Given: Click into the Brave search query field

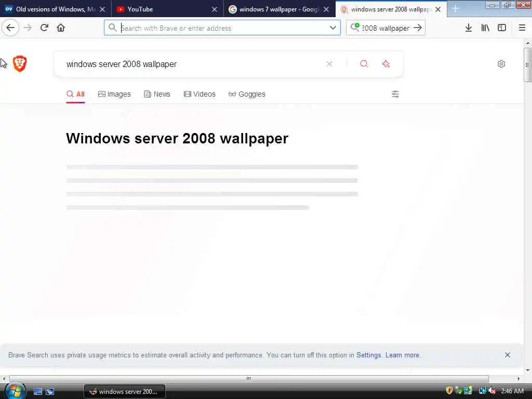Looking at the screenshot, I should click(190, 64).
